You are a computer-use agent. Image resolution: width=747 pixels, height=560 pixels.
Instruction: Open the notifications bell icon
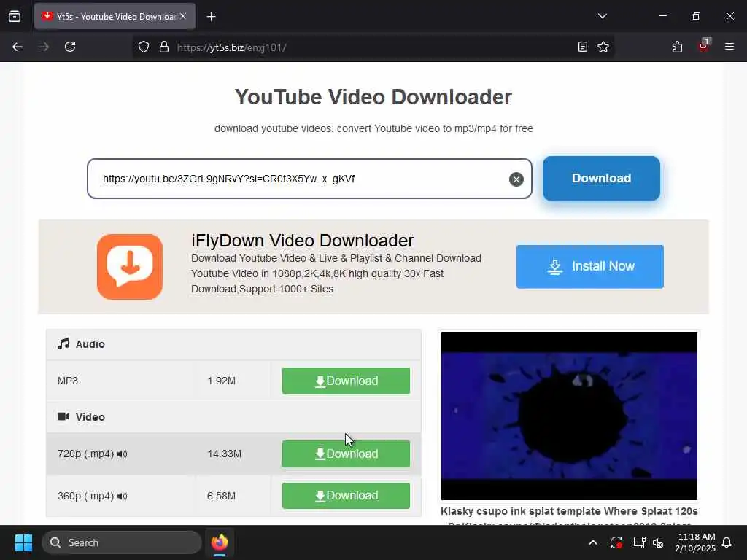point(727,542)
